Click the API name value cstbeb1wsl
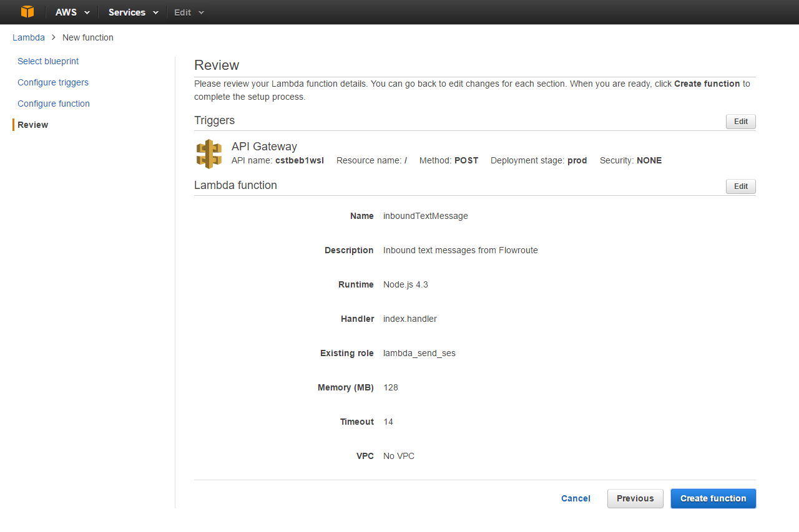The width and height of the screenshot is (799, 532). tap(300, 160)
